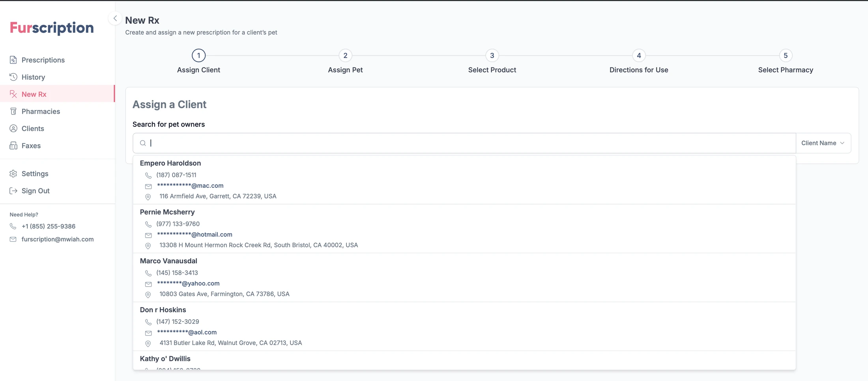Viewport: 868px width, 381px height.
Task: Call support number +1 (855) 255-9386
Action: [49, 226]
